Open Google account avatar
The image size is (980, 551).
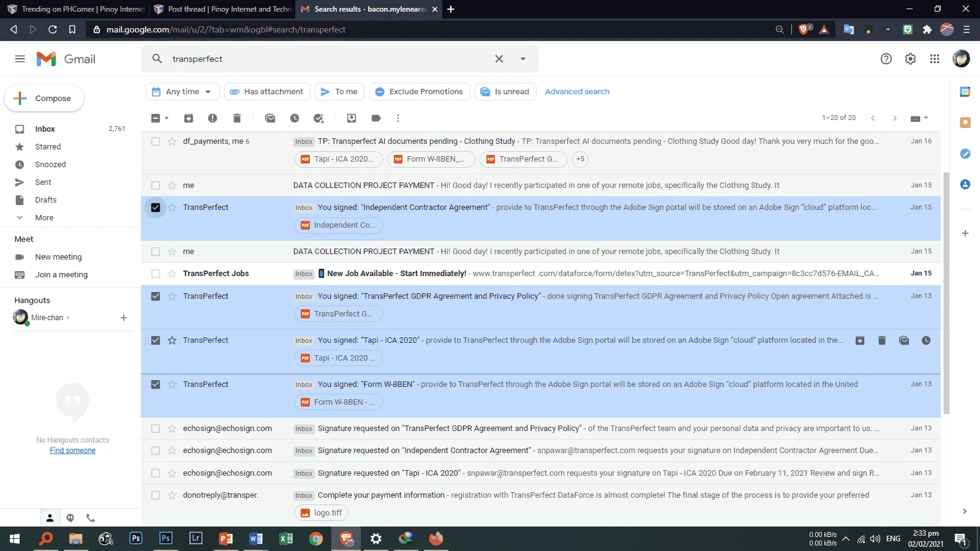961,59
